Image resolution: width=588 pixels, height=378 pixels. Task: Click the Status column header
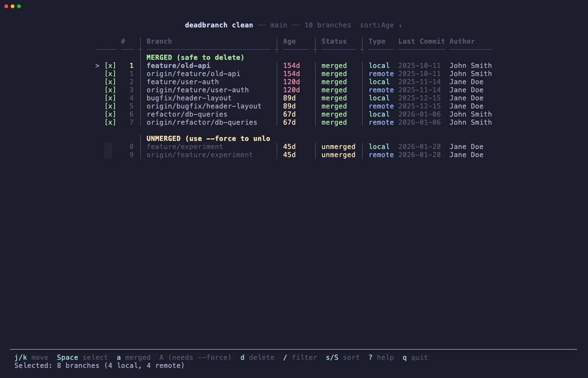[334, 41]
